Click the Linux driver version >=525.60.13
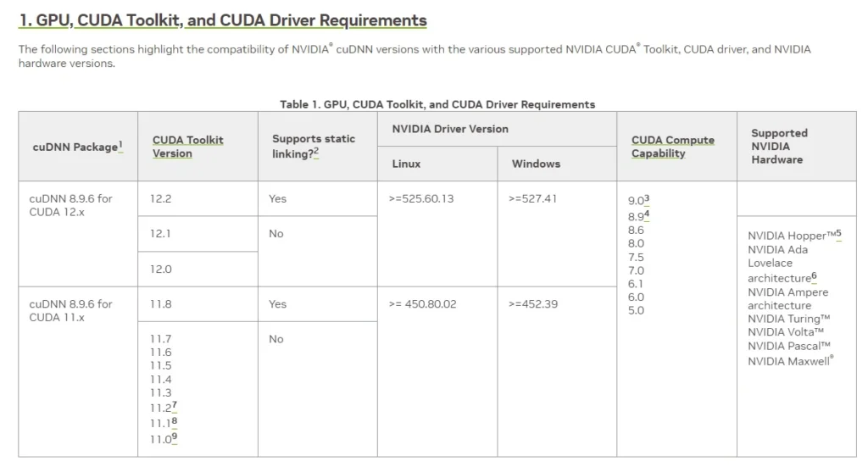 pyautogui.click(x=420, y=199)
